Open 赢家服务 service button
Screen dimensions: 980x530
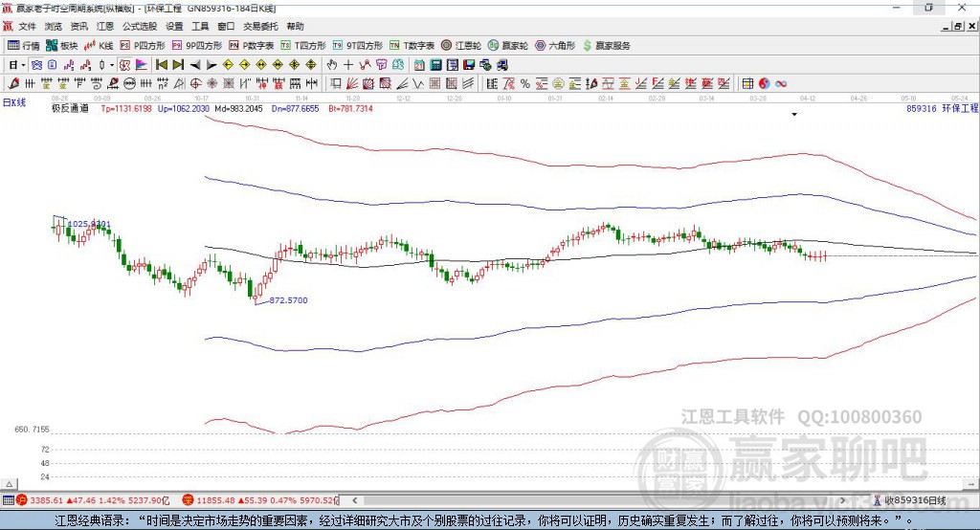click(x=606, y=46)
